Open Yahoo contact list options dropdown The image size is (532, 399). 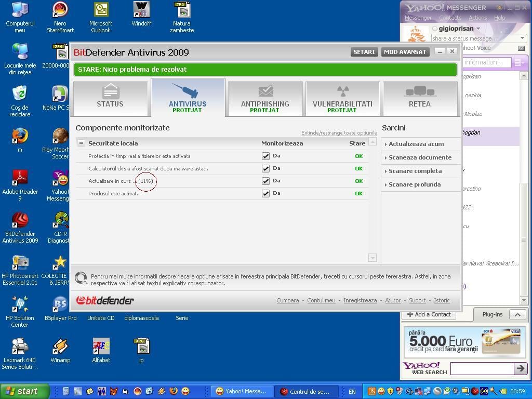519,62
